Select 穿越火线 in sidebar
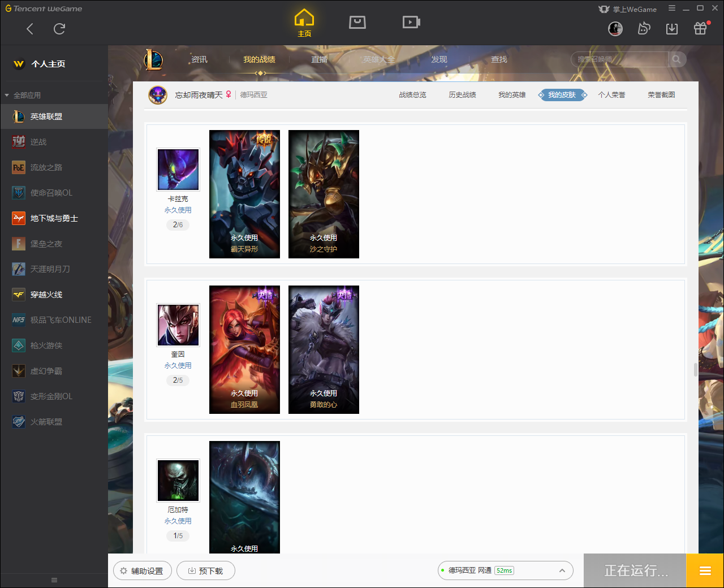This screenshot has width=724, height=588. (x=54, y=295)
